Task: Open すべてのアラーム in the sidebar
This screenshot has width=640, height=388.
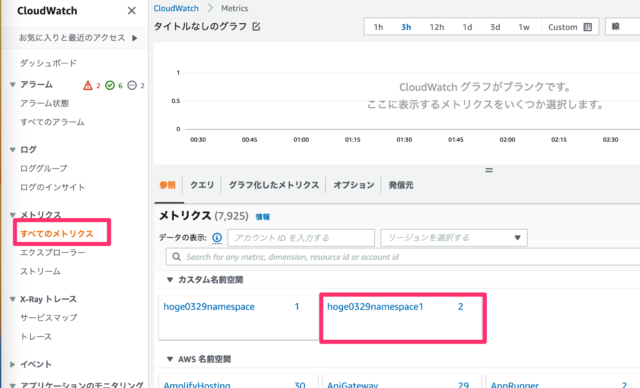Action: pyautogui.click(x=52, y=122)
